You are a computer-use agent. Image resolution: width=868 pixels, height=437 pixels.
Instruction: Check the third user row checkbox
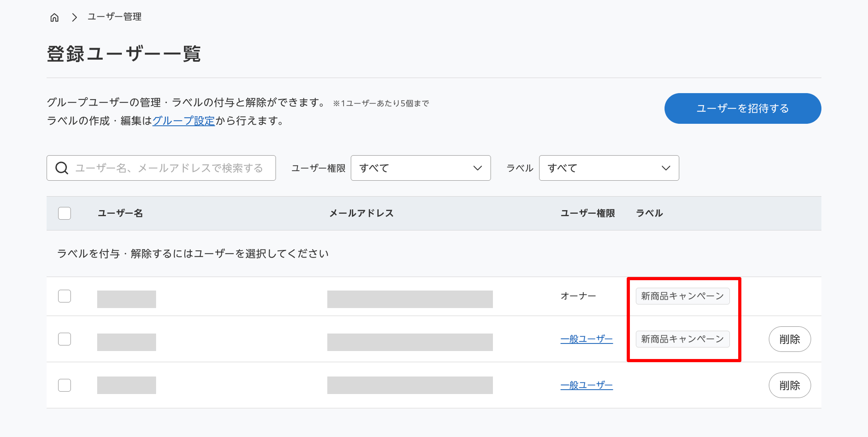[x=65, y=385]
